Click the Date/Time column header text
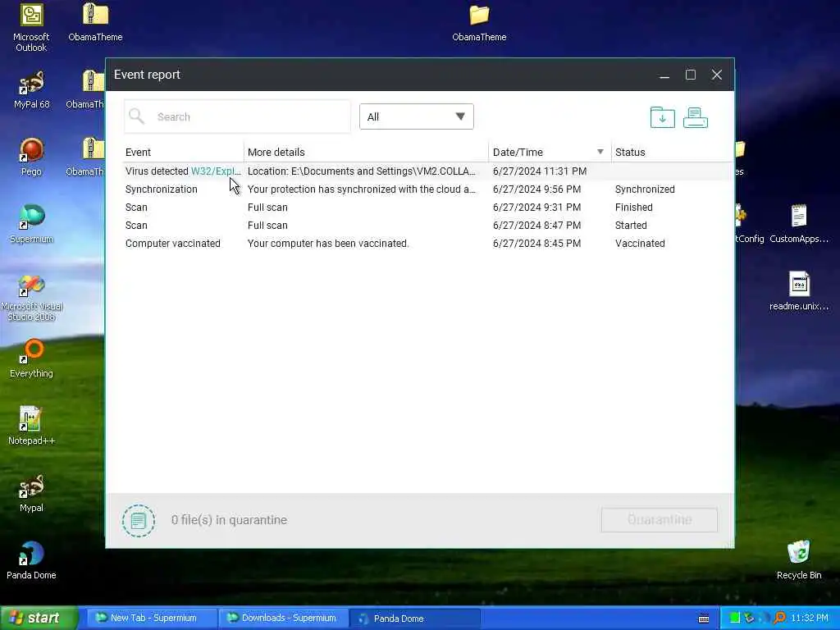This screenshot has width=840, height=630. pyautogui.click(x=518, y=152)
